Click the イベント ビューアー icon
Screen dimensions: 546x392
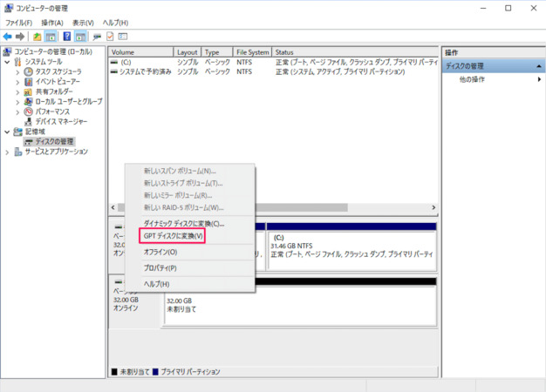pos(28,82)
